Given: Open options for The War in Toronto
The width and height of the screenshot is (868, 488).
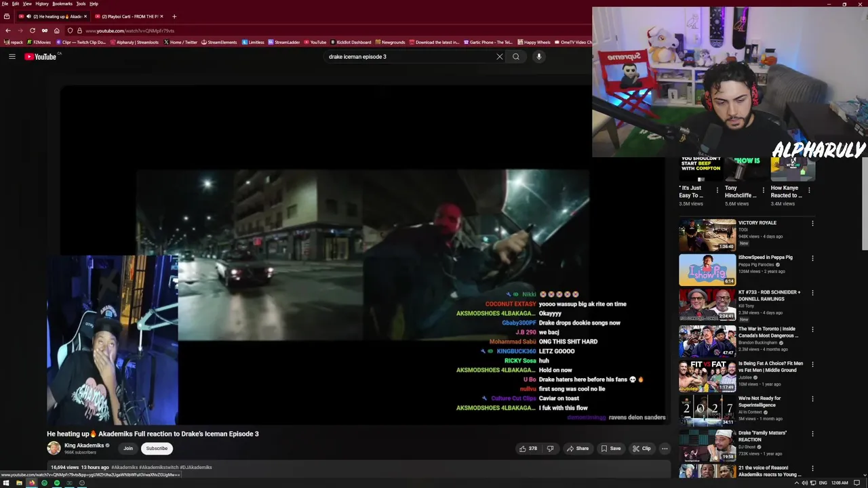Looking at the screenshot, I should tap(812, 329).
